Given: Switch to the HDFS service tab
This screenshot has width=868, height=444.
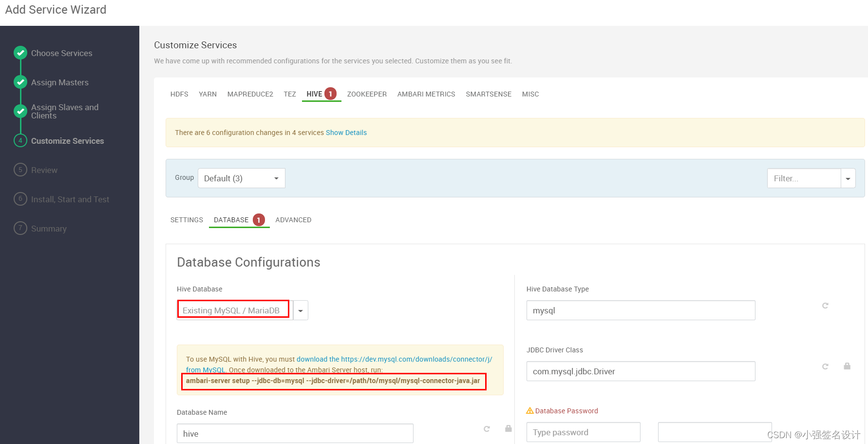Looking at the screenshot, I should [179, 94].
